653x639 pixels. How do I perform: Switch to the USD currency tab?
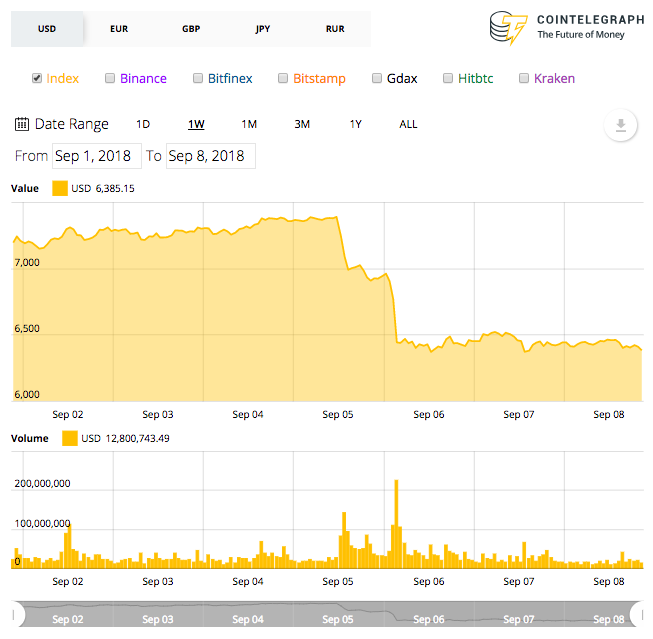click(x=47, y=29)
